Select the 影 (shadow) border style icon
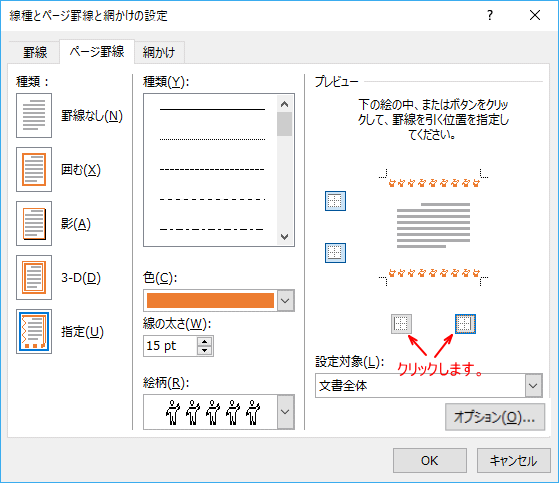The width and height of the screenshot is (559, 483). click(x=34, y=223)
